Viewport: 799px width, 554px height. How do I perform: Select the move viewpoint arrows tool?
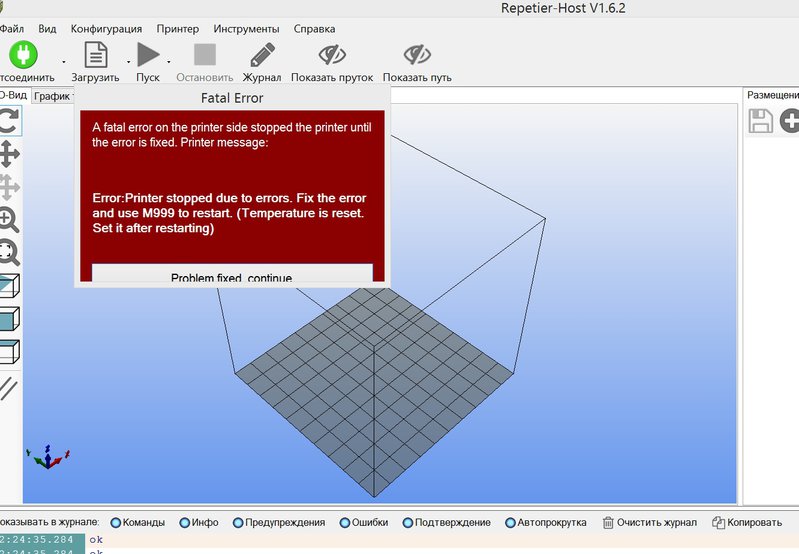(x=9, y=153)
